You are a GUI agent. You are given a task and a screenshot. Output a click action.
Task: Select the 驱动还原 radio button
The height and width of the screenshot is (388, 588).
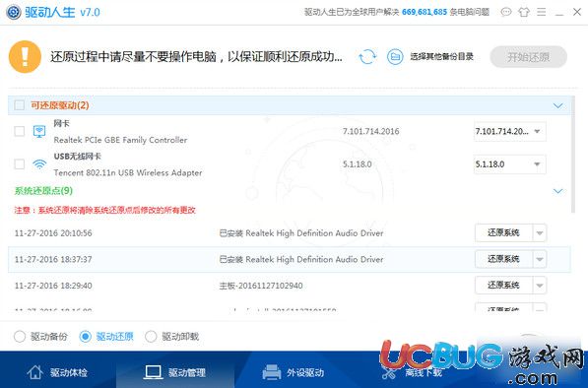coord(85,336)
